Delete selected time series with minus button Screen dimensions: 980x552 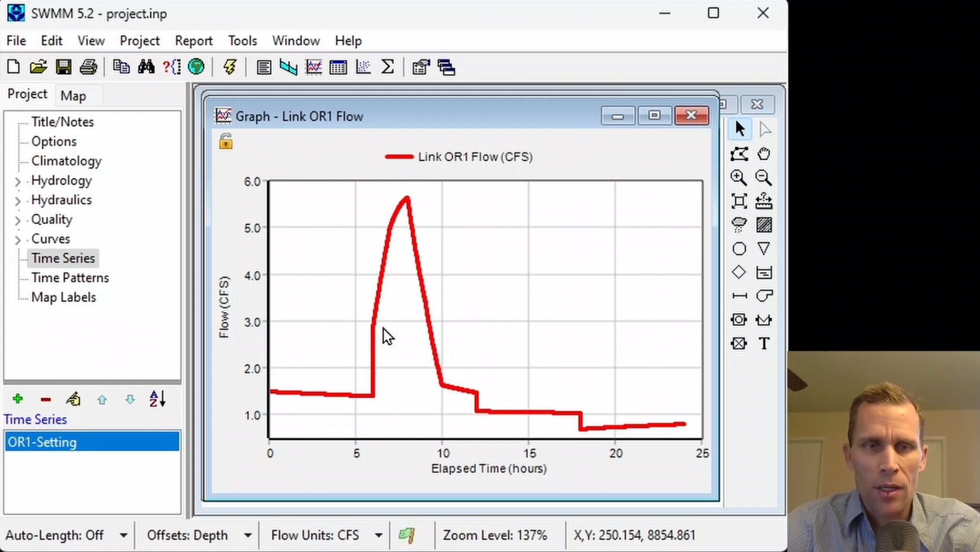[x=46, y=399]
